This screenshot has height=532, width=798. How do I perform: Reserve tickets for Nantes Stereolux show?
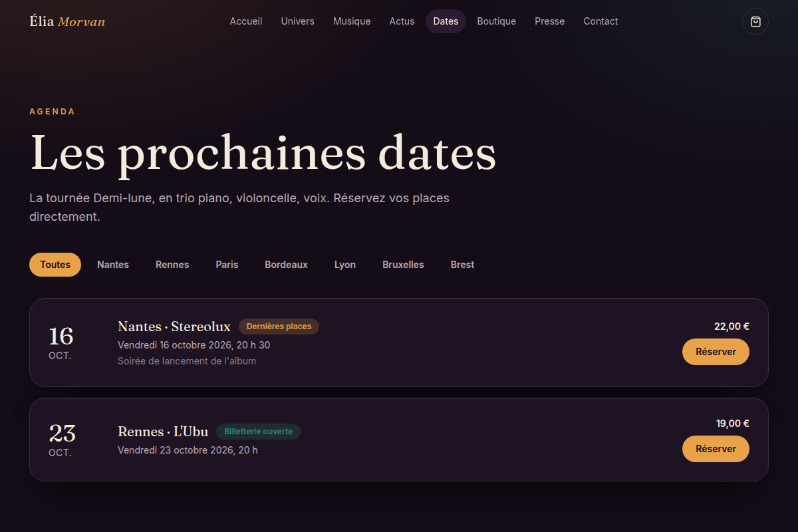click(x=716, y=352)
